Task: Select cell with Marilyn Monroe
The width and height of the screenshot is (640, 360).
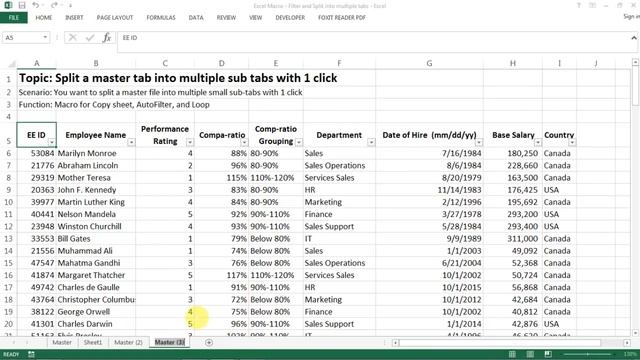Action: tap(96, 153)
